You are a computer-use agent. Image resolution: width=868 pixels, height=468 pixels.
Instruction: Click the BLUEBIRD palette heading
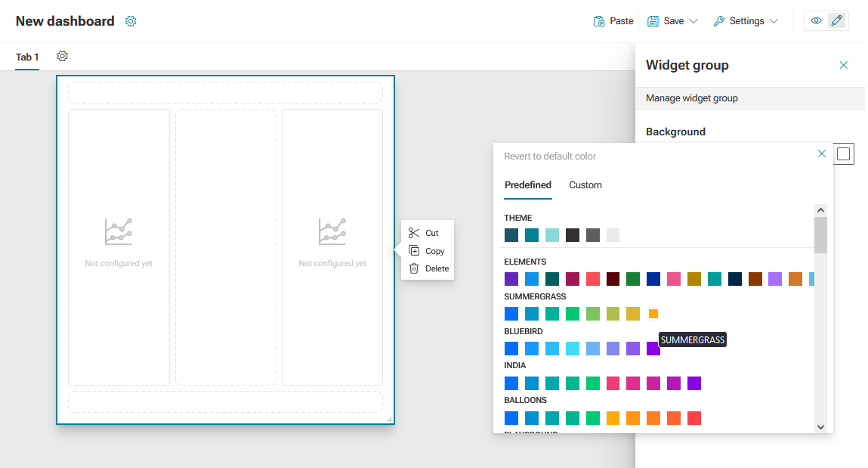click(523, 331)
